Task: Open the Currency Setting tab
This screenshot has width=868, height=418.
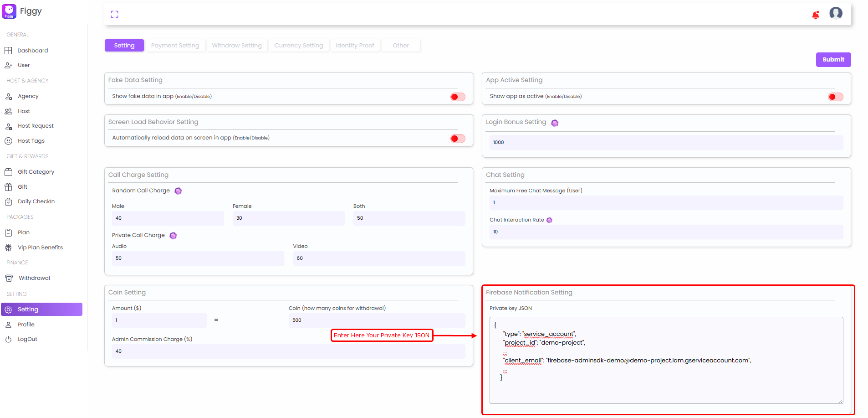Action: tap(299, 46)
